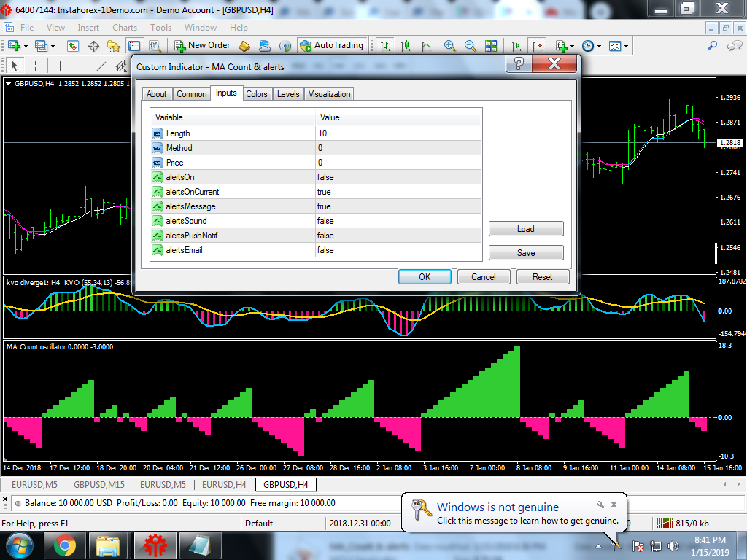Click the Indicators list icon
747x560 pixels.
pyautogui.click(x=561, y=46)
